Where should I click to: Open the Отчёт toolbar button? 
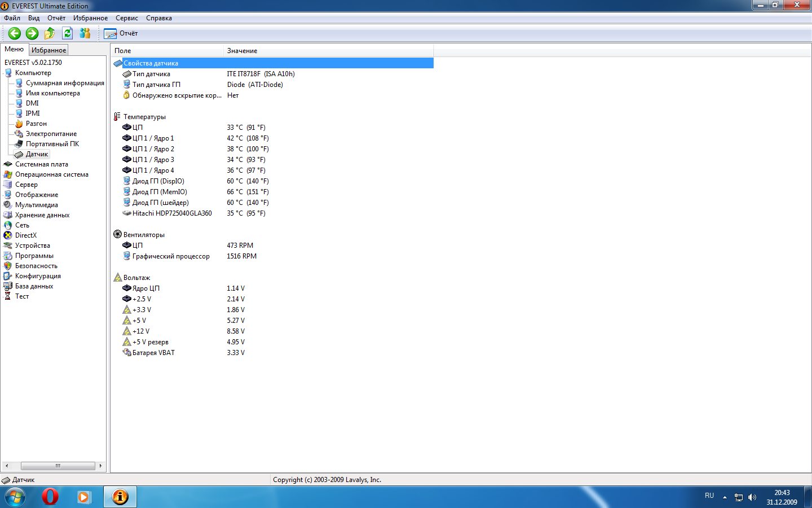click(121, 33)
